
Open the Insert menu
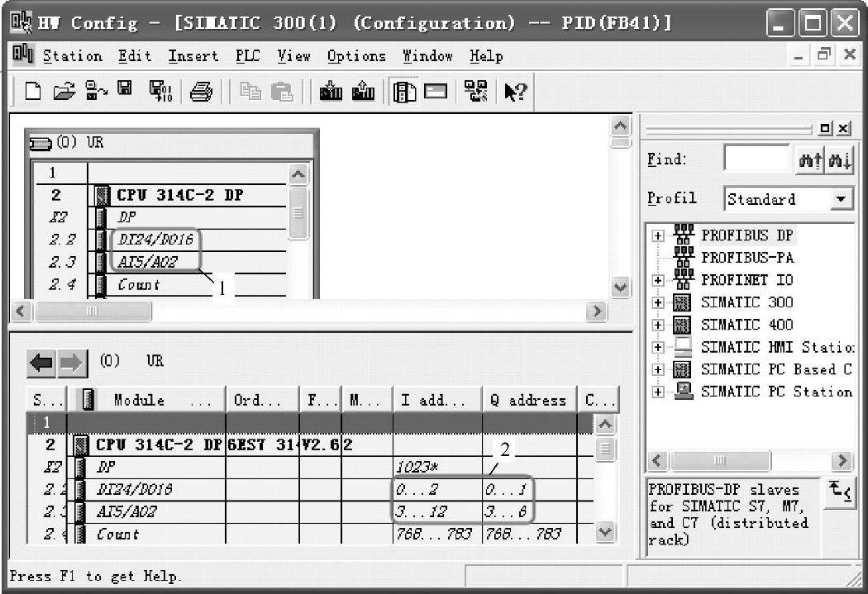click(x=193, y=56)
